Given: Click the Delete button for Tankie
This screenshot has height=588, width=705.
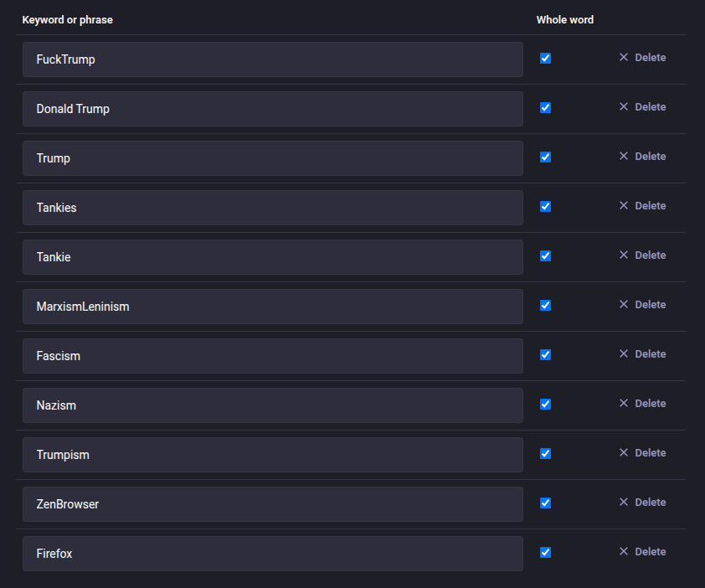Looking at the screenshot, I should [642, 255].
